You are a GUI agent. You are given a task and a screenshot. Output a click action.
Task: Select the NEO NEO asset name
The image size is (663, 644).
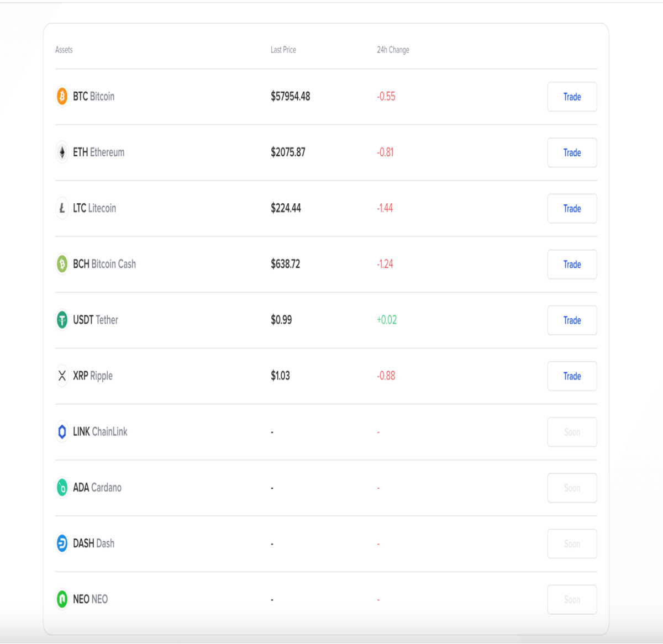pos(91,599)
